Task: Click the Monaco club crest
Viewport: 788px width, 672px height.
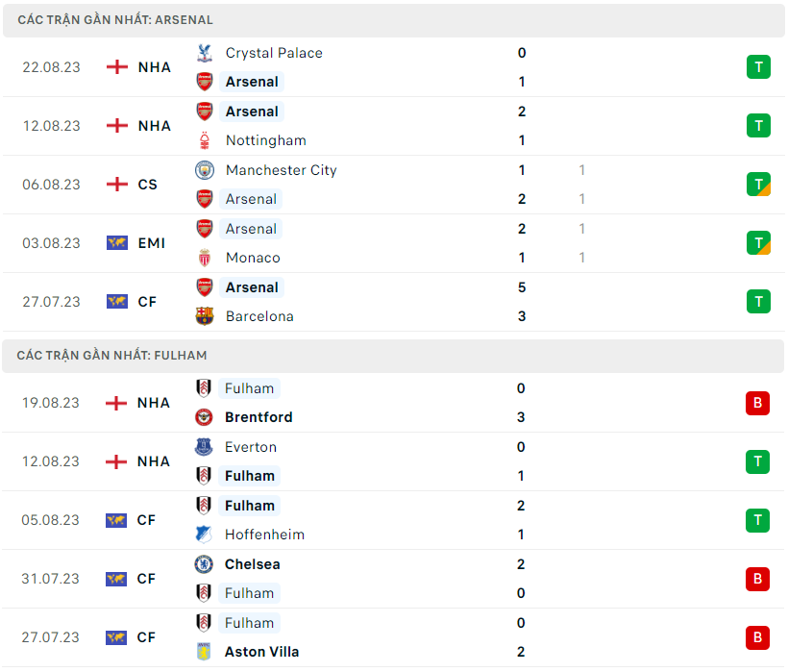Action: [x=204, y=258]
